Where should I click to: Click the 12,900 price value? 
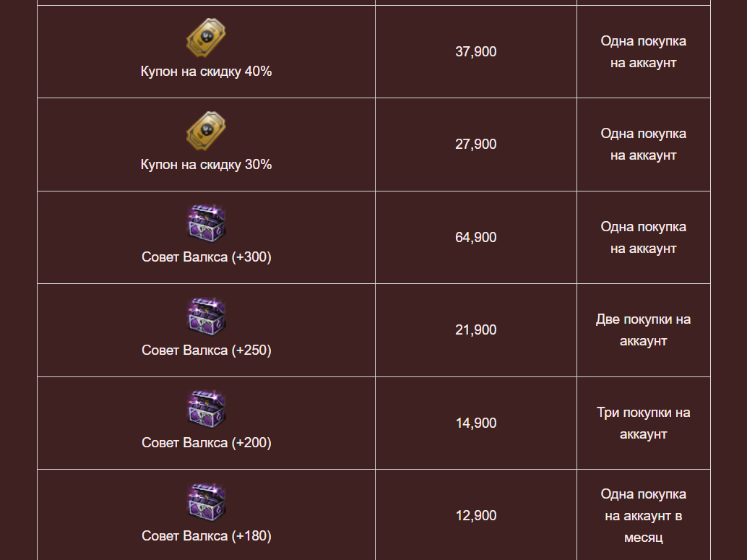[476, 516]
